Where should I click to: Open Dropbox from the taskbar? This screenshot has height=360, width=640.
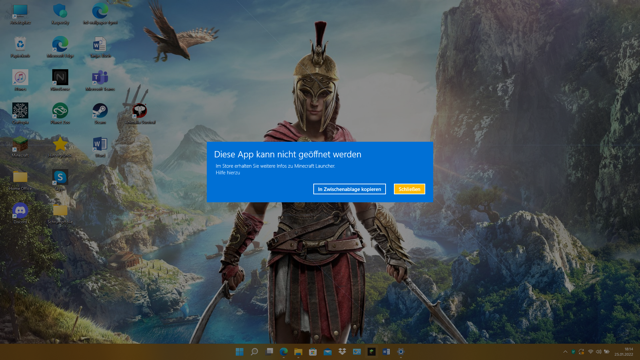coord(342,352)
